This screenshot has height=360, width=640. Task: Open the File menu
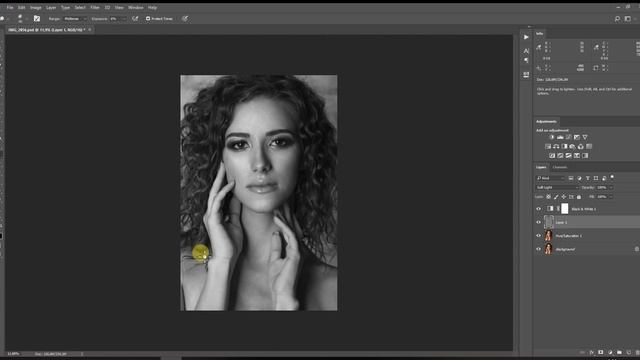point(10,7)
